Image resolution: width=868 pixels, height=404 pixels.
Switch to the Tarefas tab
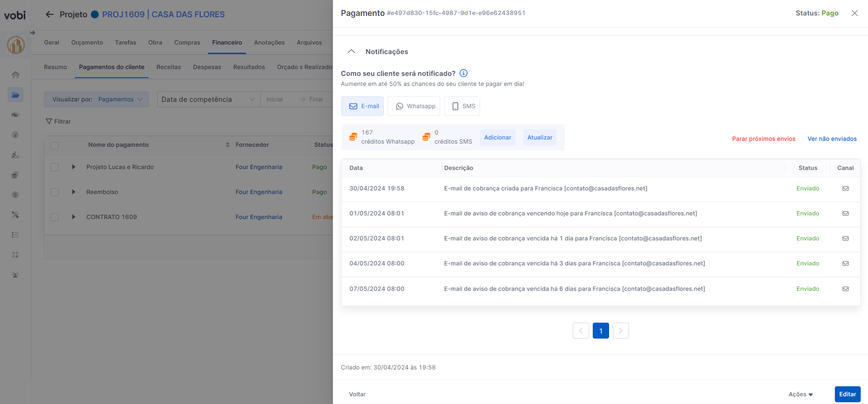click(125, 43)
